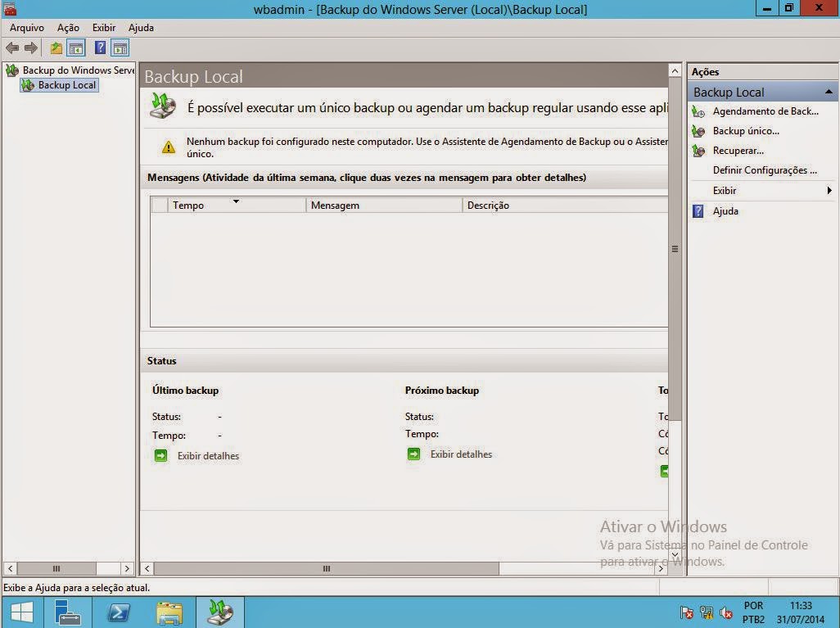
Task: Click green arrow under Próximo backup
Action: tap(413, 454)
